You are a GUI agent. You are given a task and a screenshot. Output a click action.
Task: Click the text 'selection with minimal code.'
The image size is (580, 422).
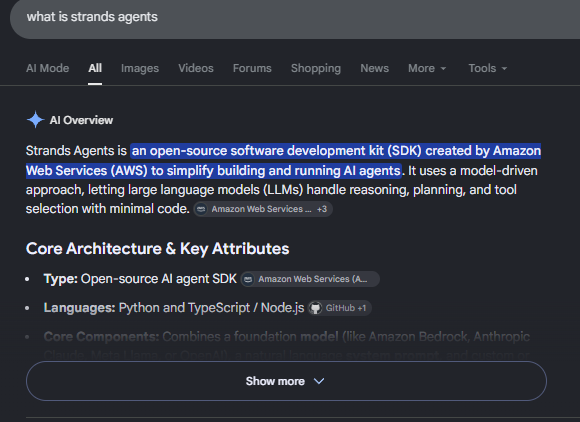pyautogui.click(x=108, y=209)
